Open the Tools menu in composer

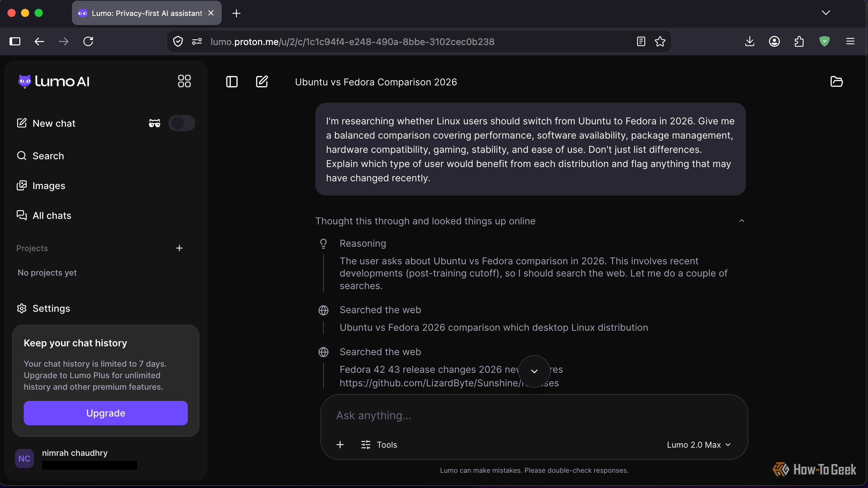point(379,445)
